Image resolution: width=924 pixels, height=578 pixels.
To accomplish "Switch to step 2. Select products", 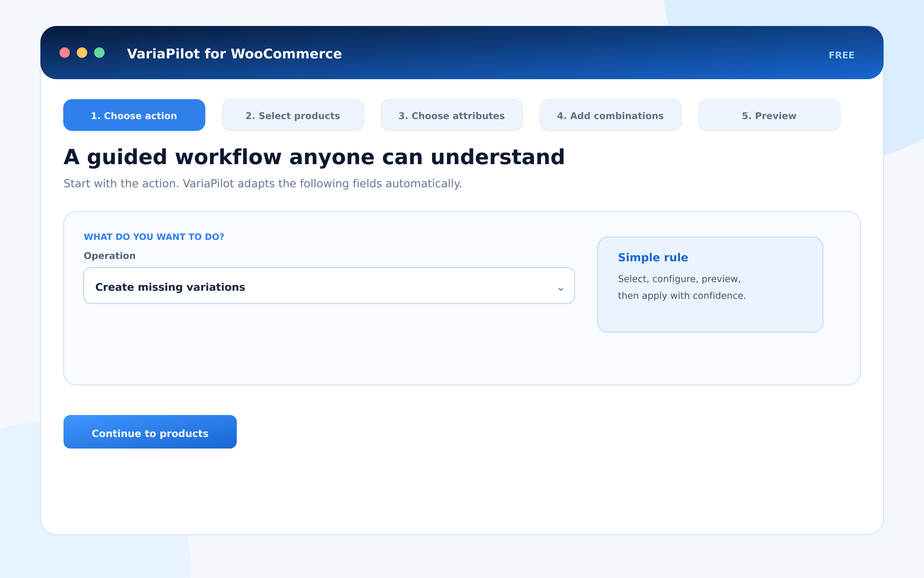I will 293,115.
